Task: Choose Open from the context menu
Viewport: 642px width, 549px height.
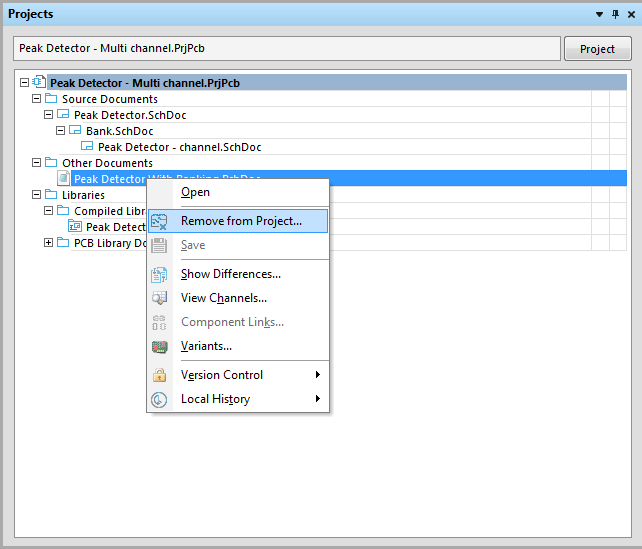Action: (x=195, y=192)
